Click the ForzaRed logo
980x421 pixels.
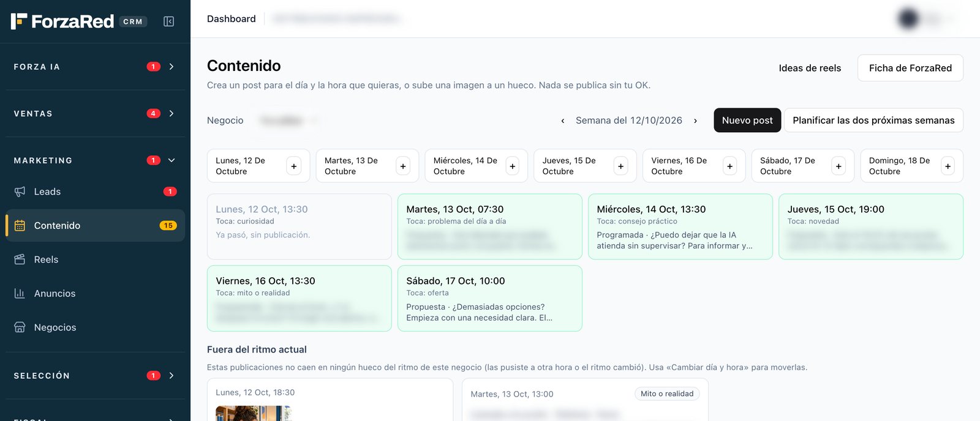(62, 21)
